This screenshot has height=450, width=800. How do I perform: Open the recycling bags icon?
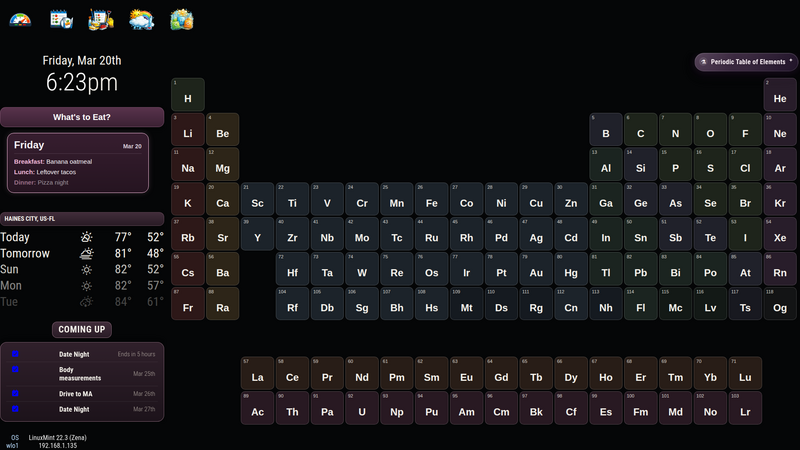coord(182,20)
